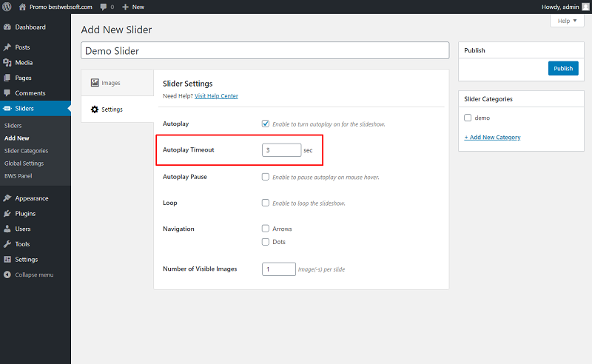Click the Collapse menu arrow icon
Viewport: 592px width, 364px height.
(x=7, y=274)
